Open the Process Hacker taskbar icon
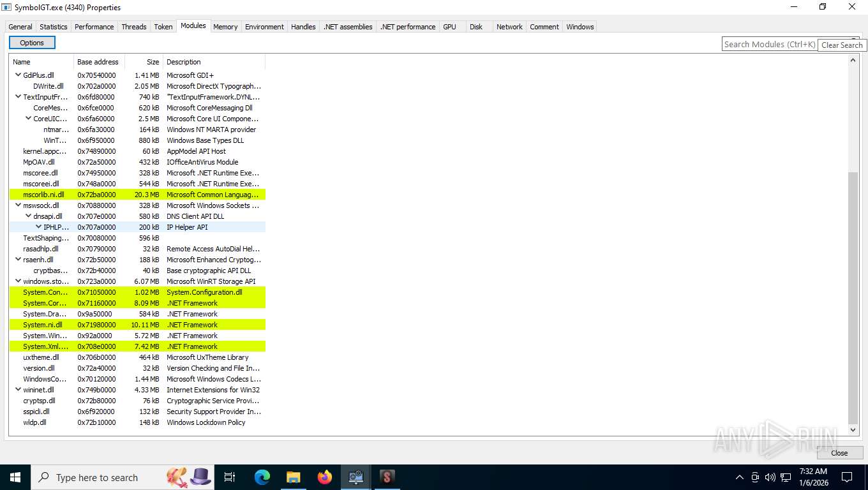 (x=356, y=477)
